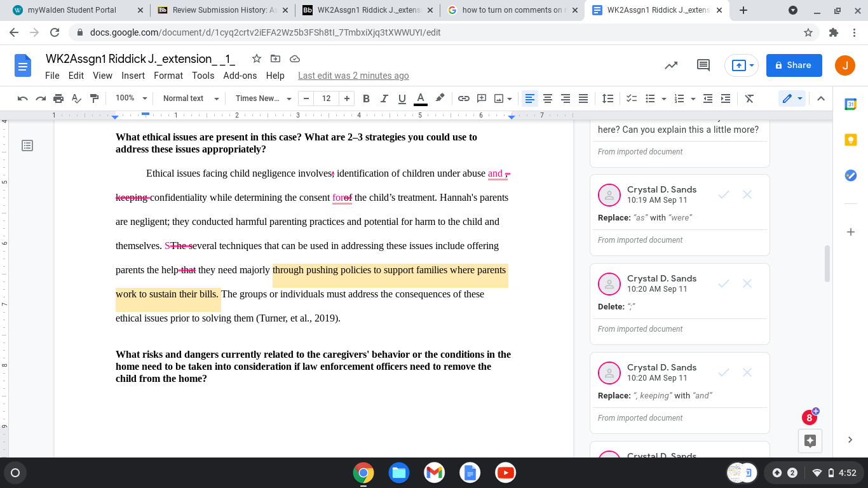
Task: Hide the menus with up chevron
Action: pyautogui.click(x=820, y=98)
